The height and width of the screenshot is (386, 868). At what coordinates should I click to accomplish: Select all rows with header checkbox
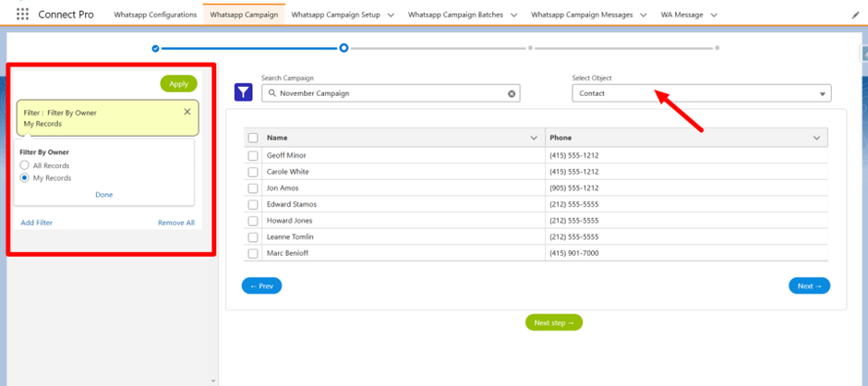pyautogui.click(x=253, y=138)
